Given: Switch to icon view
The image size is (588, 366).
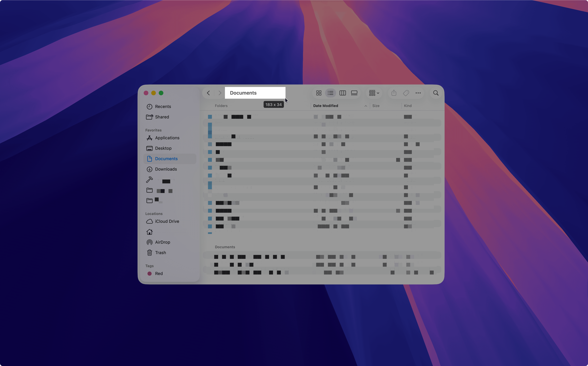Looking at the screenshot, I should coord(319,93).
